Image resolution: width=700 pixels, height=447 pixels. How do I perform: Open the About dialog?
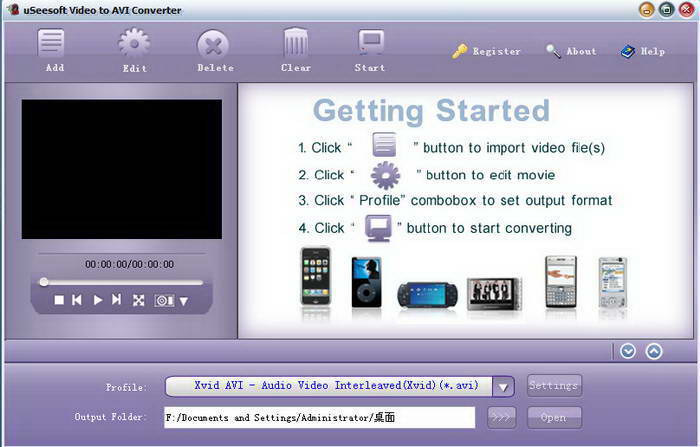[571, 51]
